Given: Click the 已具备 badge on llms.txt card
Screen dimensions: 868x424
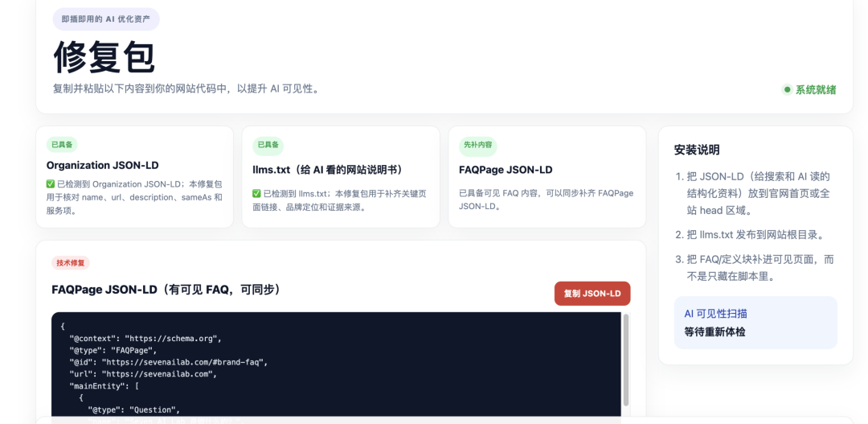Looking at the screenshot, I should point(268,146).
